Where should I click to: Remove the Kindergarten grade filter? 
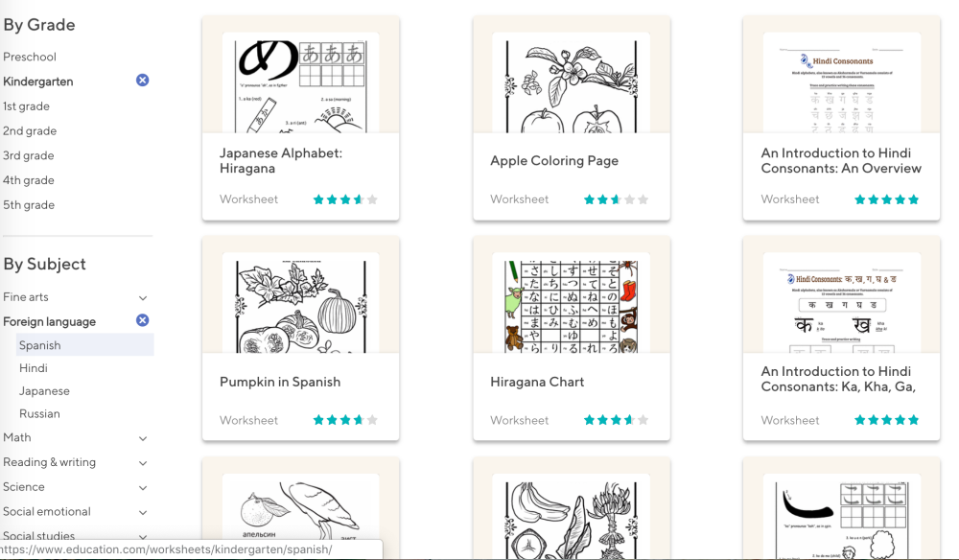coord(143,81)
